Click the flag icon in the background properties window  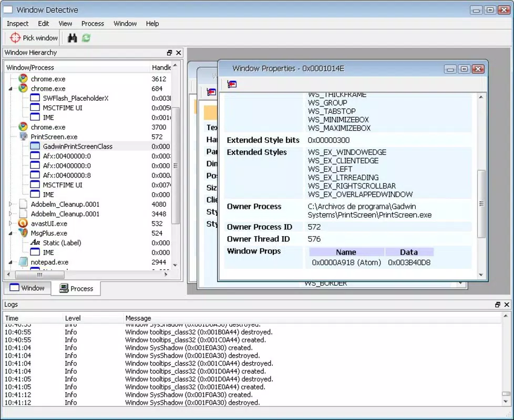(211, 92)
